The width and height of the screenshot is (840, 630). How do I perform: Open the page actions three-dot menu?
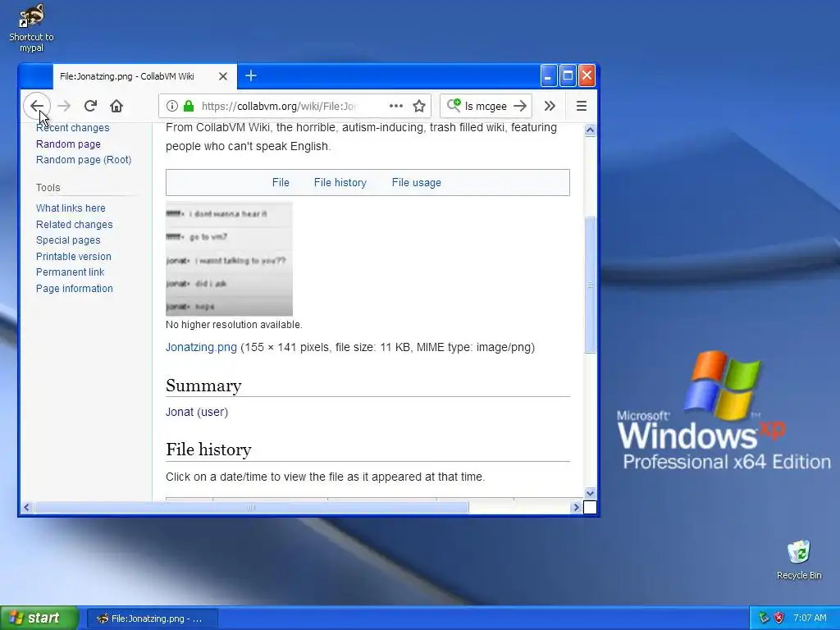(x=396, y=106)
